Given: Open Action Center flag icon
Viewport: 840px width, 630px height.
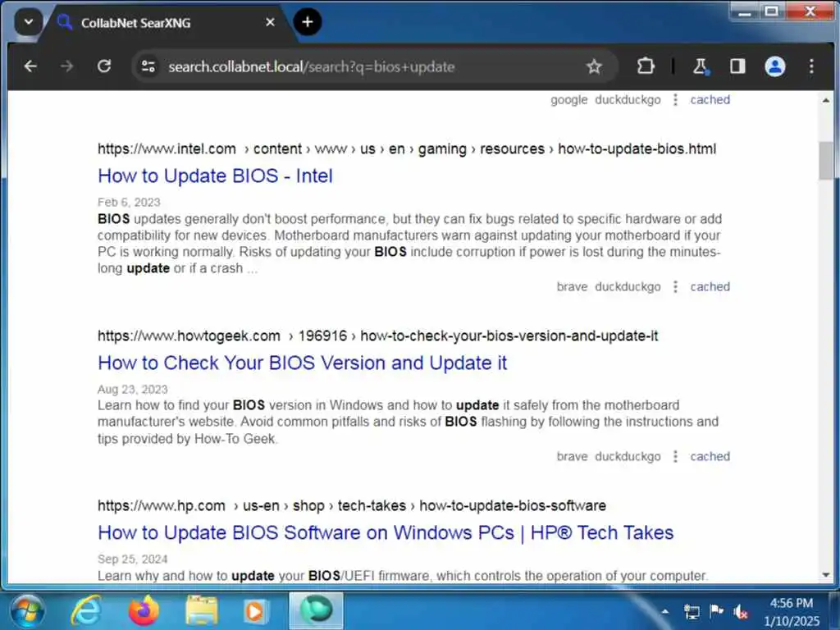Looking at the screenshot, I should click(x=716, y=611).
